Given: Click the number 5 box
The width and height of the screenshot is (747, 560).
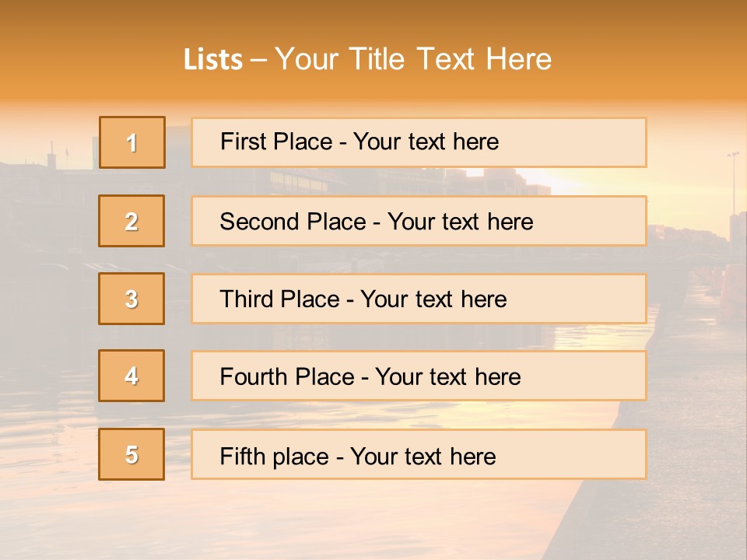Looking at the screenshot, I should coord(132,454).
